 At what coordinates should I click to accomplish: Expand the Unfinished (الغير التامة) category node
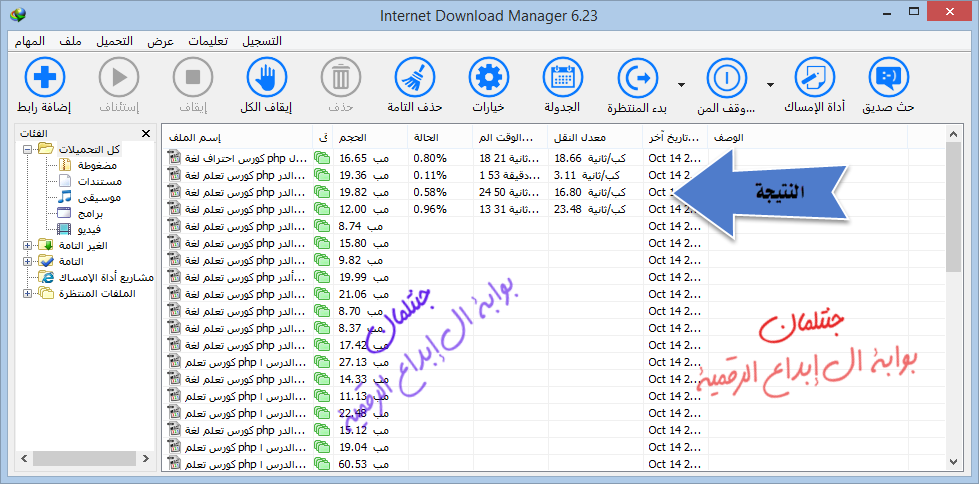coord(26,245)
